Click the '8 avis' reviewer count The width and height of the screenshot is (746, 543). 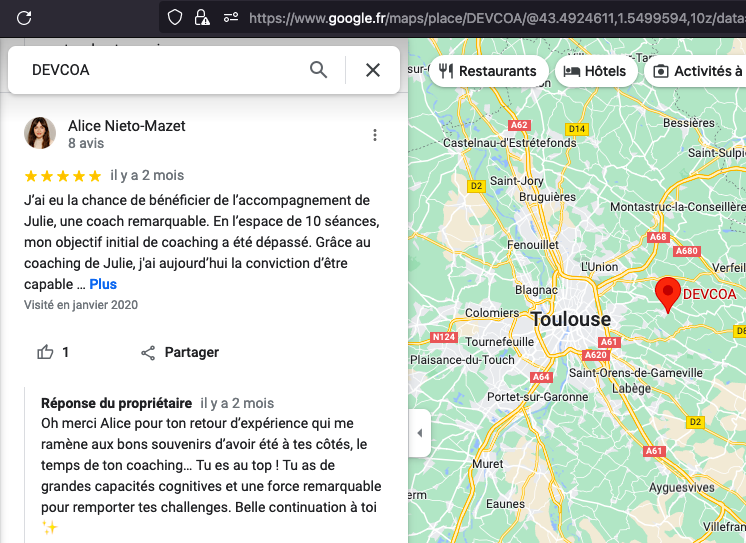click(86, 143)
